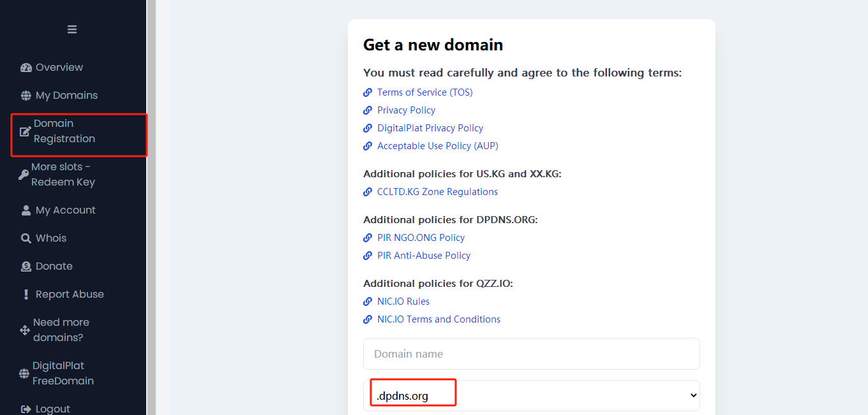868x415 pixels.
Task: Toggle the hamburger sidebar menu icon
Action: (x=72, y=29)
